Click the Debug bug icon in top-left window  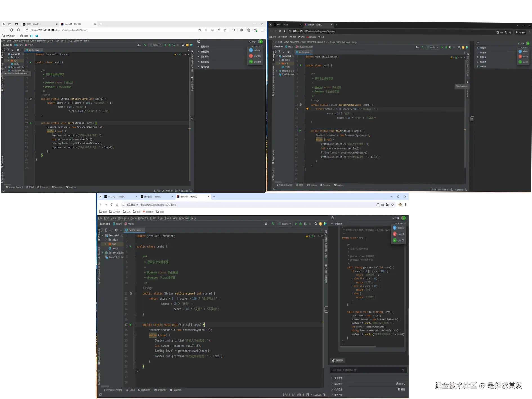169,45
